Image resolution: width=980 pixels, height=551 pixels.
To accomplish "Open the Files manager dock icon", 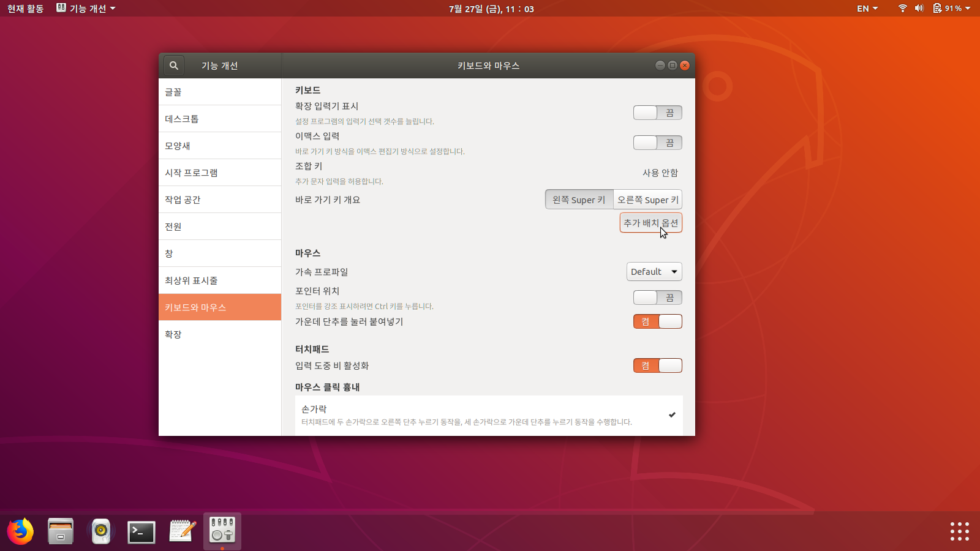I will point(61,531).
